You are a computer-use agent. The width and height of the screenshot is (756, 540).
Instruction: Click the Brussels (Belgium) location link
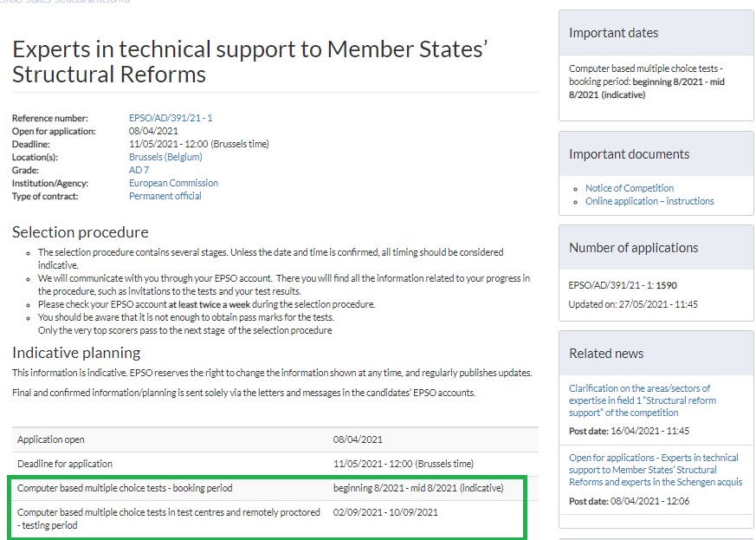pyautogui.click(x=165, y=157)
